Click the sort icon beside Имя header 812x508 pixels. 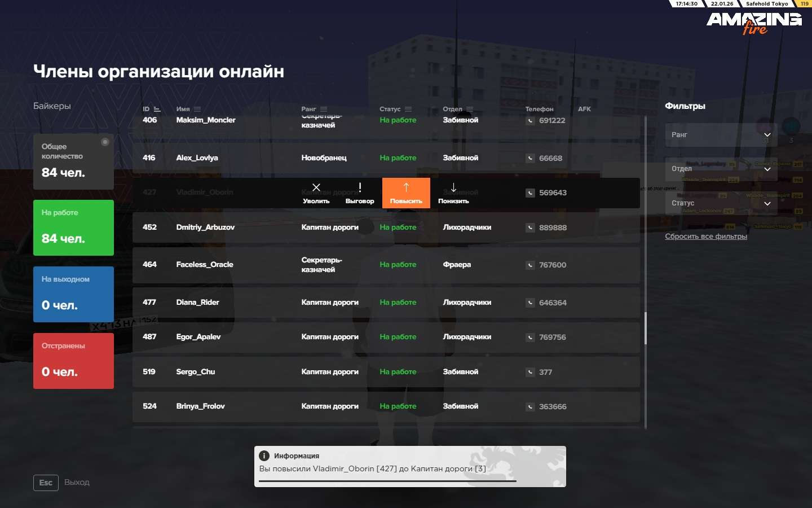[x=197, y=109]
